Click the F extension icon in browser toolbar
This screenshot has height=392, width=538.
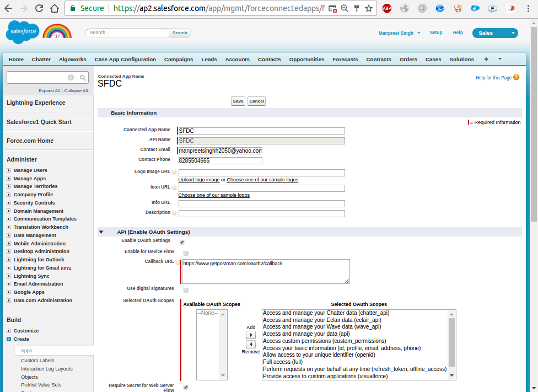click(x=493, y=8)
